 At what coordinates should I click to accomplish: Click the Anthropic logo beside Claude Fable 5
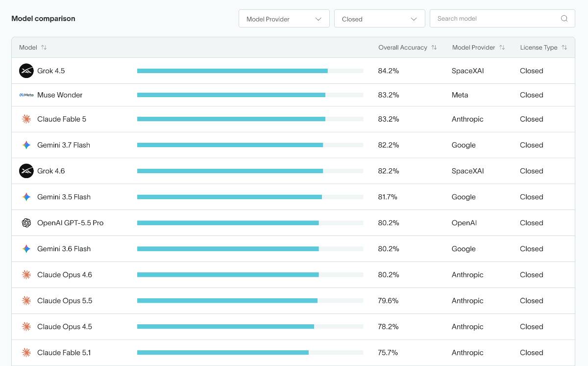pos(26,119)
